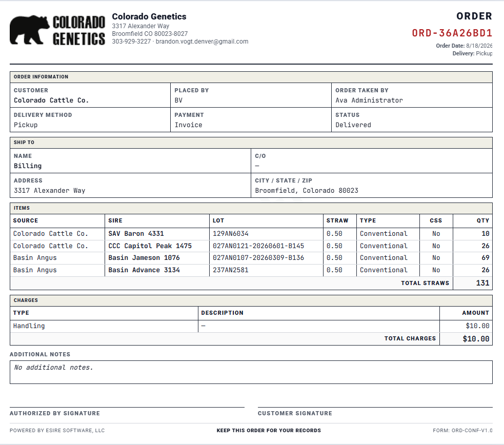Screen dimensions: 504x445
Task: Click Powered by Esire Software, LLC footer
Action: pyautogui.click(x=57, y=430)
